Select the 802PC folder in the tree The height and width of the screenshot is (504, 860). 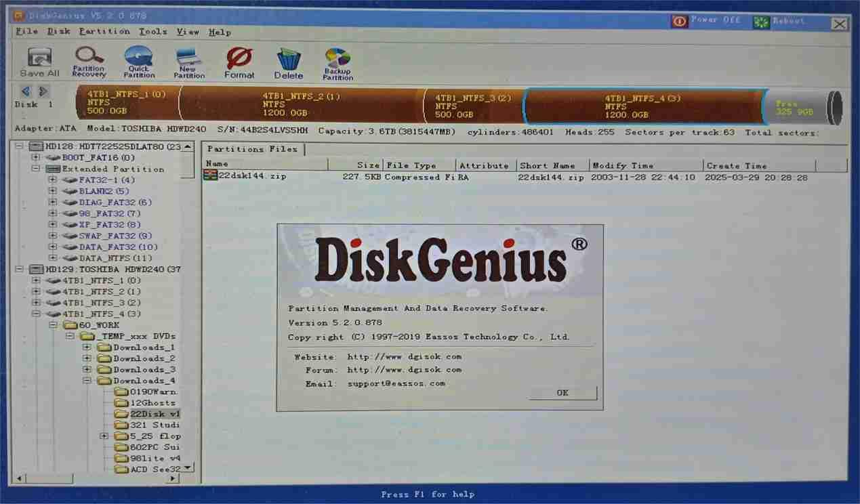[146, 447]
